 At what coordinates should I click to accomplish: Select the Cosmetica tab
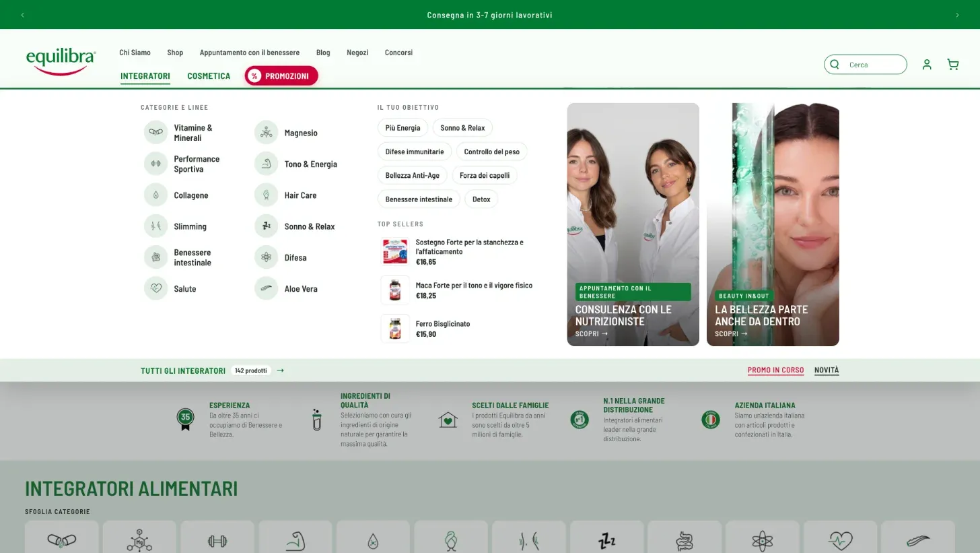click(x=209, y=76)
